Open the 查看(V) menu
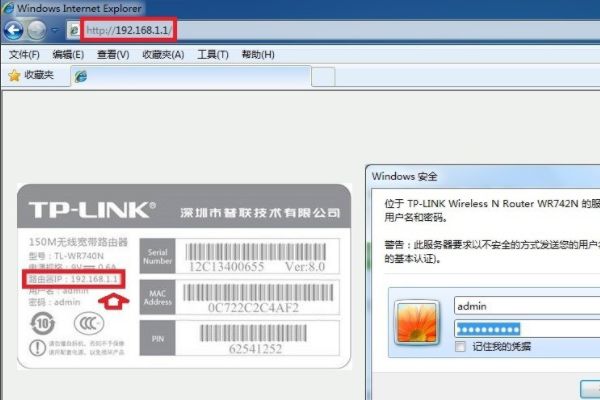This screenshot has width=600, height=400. (110, 54)
